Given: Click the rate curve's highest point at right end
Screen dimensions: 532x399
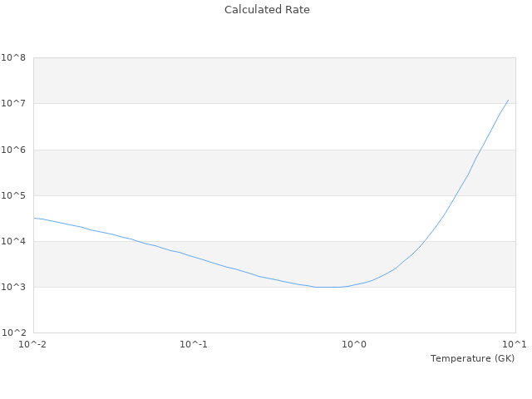Looking at the screenshot, I should click(508, 100).
